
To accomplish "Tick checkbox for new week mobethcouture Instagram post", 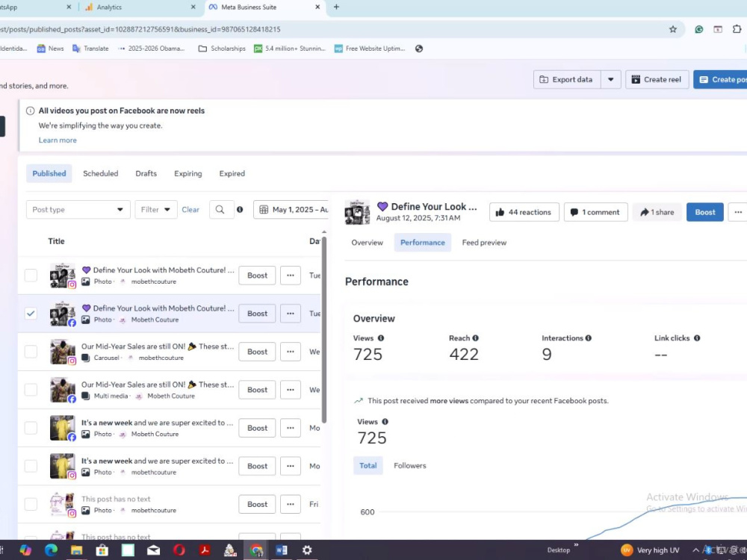I will pyautogui.click(x=31, y=466).
